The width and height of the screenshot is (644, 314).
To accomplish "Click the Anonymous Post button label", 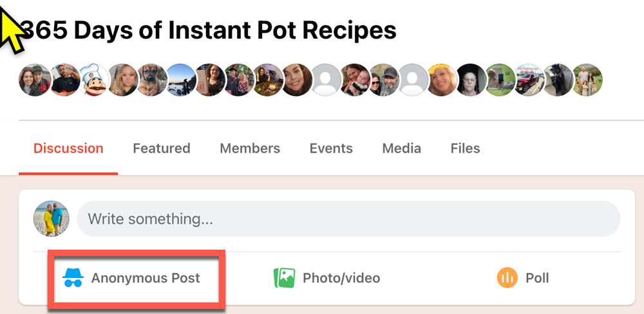I will point(146,278).
